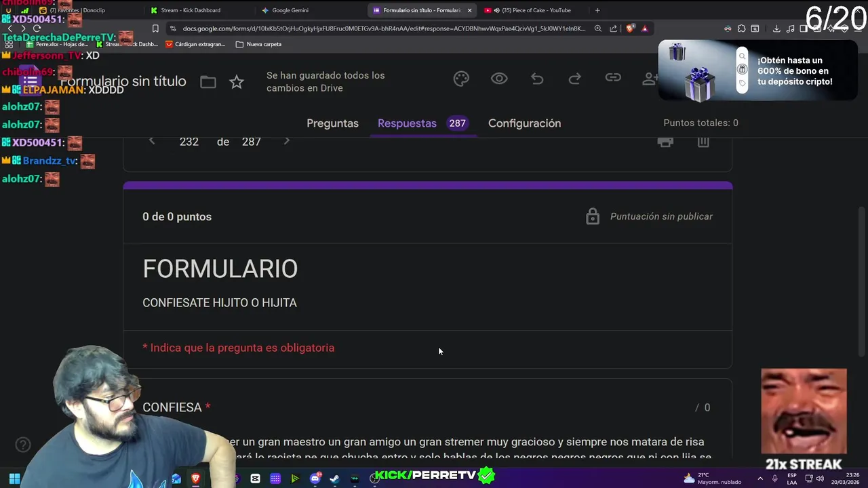The height and width of the screenshot is (488, 868).
Task: Open the 'Perre.xlsx - Hojas de...' bookmark
Action: tap(58, 44)
